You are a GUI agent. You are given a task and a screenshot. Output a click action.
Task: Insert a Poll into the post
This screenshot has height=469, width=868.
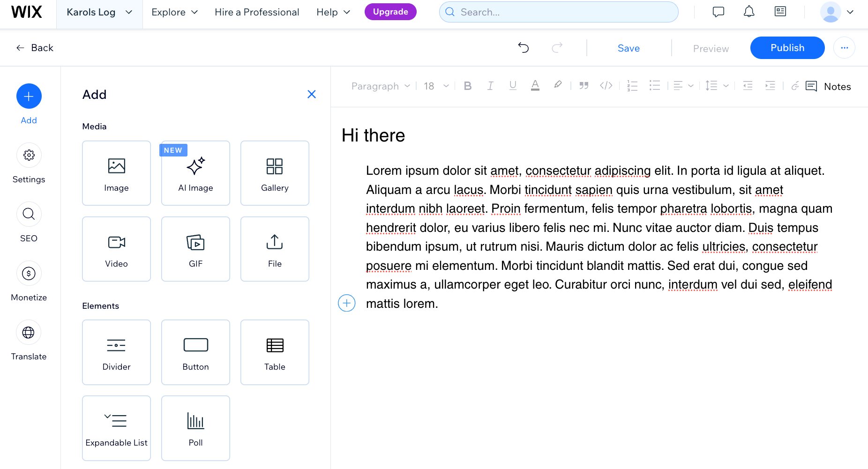pos(195,428)
